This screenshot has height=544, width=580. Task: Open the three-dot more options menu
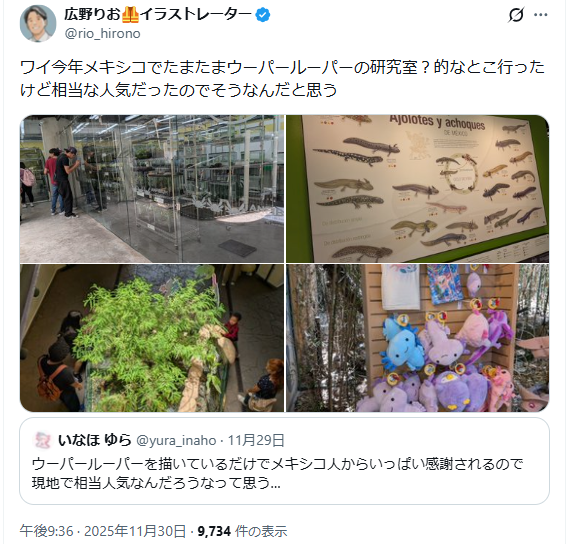(x=540, y=15)
